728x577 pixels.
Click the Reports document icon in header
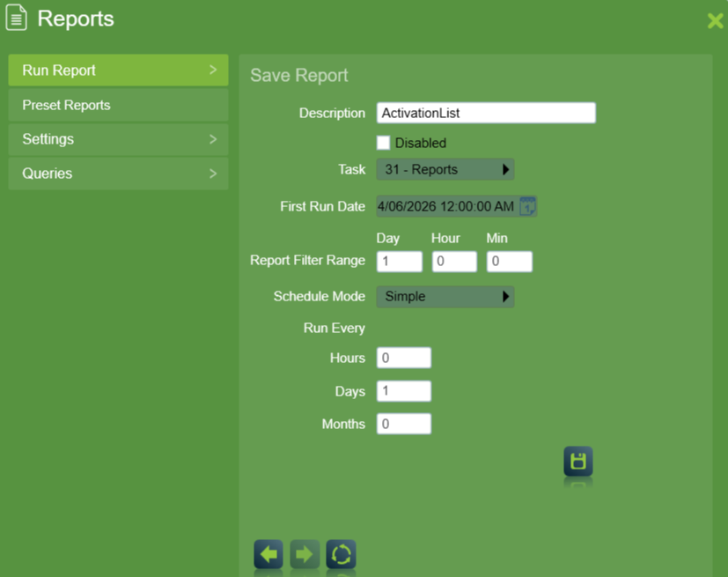tap(16, 18)
